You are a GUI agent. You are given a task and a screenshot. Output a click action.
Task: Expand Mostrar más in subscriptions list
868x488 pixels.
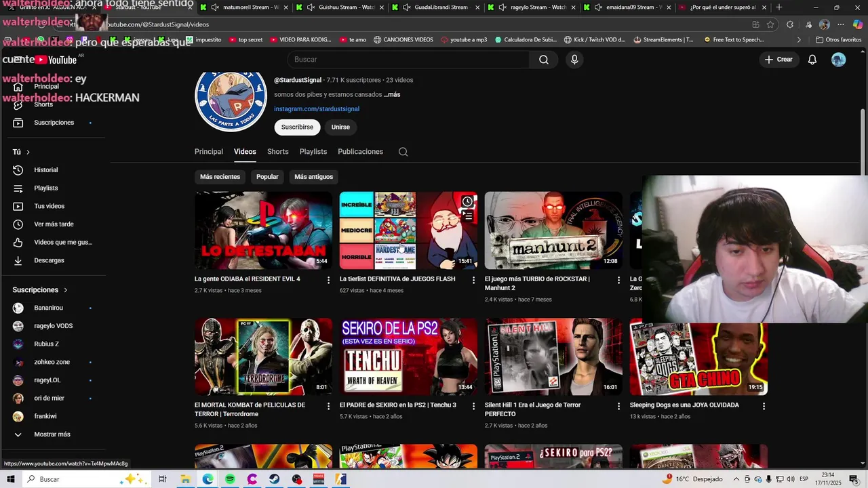[53, 434]
